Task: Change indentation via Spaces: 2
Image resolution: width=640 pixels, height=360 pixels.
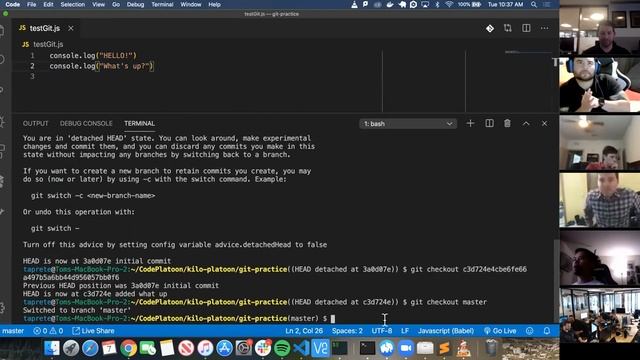Action: 347,331
